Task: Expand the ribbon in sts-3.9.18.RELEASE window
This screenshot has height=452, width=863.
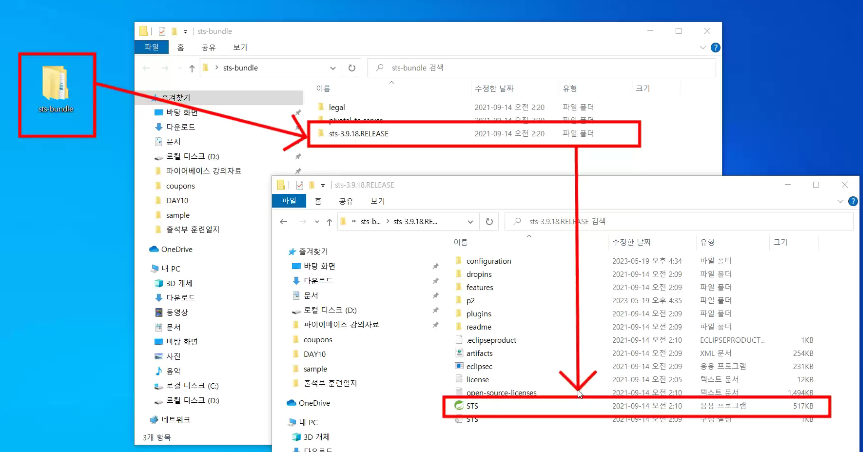Action: pos(840,202)
